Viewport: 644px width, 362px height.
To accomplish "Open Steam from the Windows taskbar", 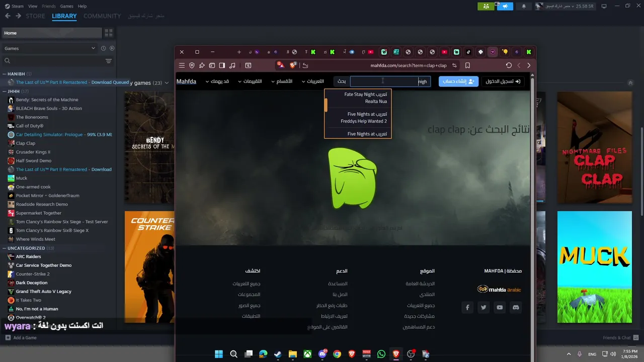I will (278, 354).
